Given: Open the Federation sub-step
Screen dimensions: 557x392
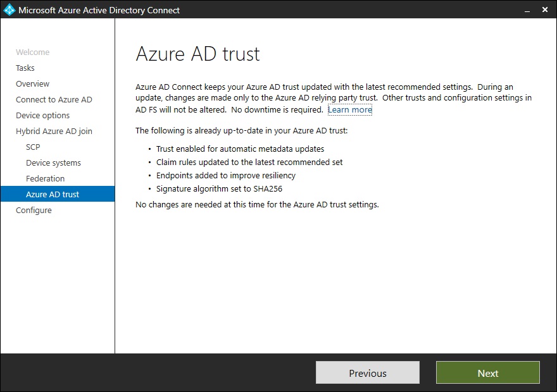Looking at the screenshot, I should point(45,178).
